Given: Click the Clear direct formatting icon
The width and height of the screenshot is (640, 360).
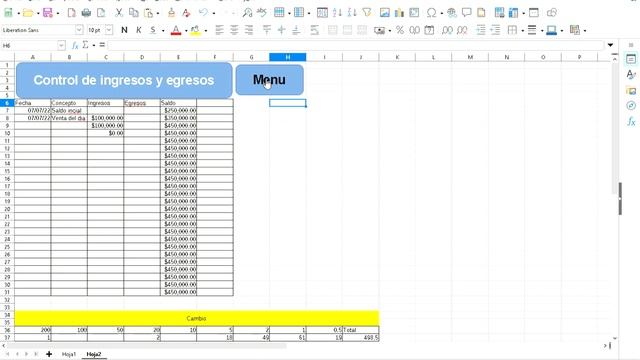Looking at the screenshot, I should pyautogui.click(x=186, y=13).
